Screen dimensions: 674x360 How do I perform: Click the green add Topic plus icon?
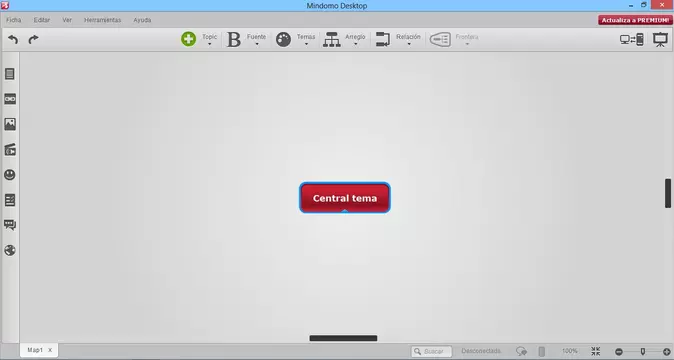pyautogui.click(x=188, y=39)
